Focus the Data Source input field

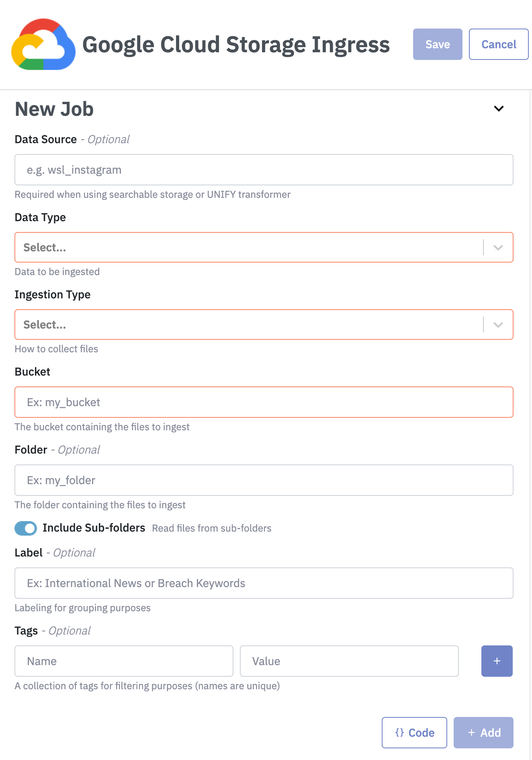point(264,170)
